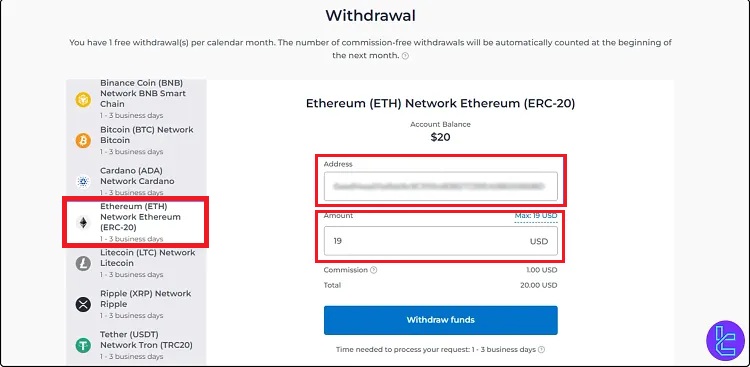Click the orange Bitcoin logo icon
The image size is (750, 367).
83,141
